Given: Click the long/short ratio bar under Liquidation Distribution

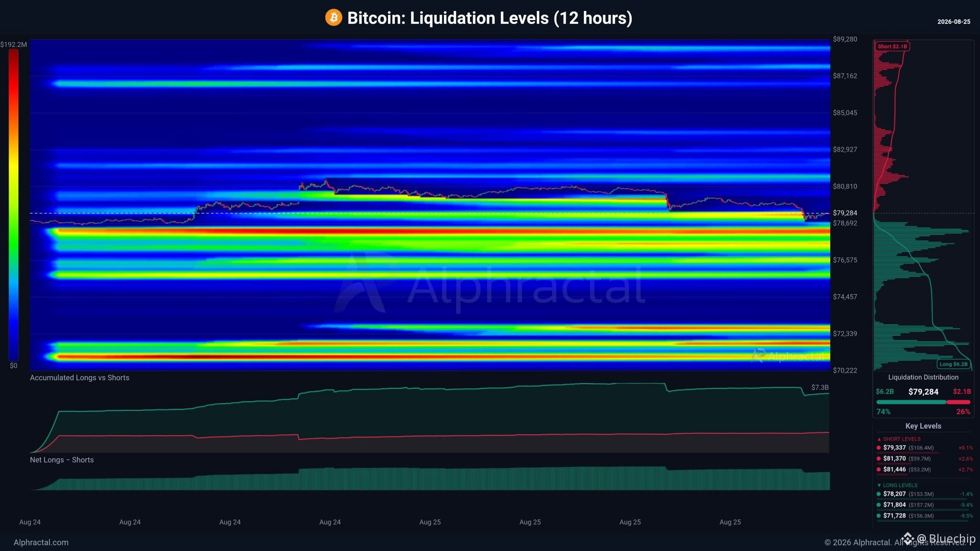Looking at the screenshot, I should click(x=923, y=402).
